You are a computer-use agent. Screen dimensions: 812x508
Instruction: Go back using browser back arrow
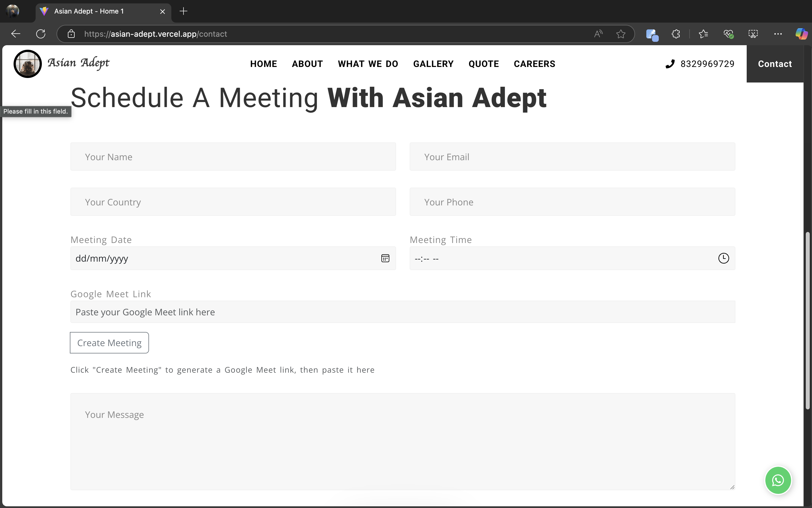(x=16, y=34)
